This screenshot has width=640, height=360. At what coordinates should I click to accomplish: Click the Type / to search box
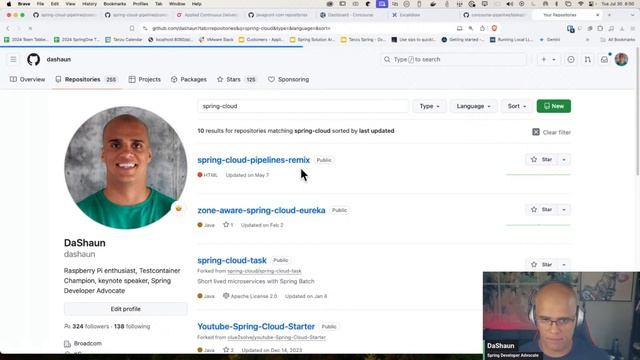[453, 60]
